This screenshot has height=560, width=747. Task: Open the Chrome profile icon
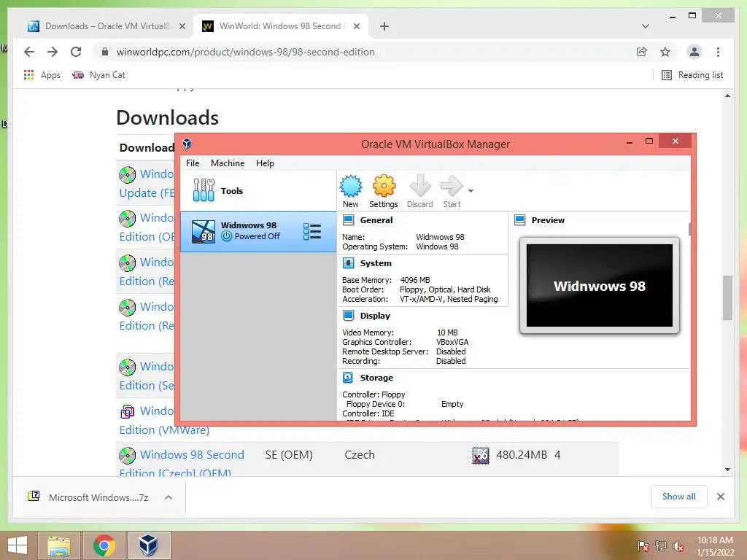coord(694,52)
